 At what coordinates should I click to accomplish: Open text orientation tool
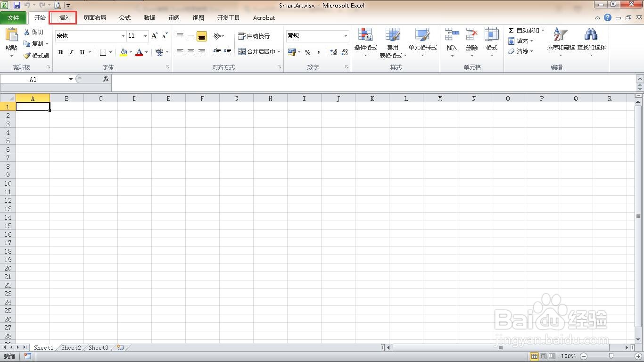click(x=217, y=36)
